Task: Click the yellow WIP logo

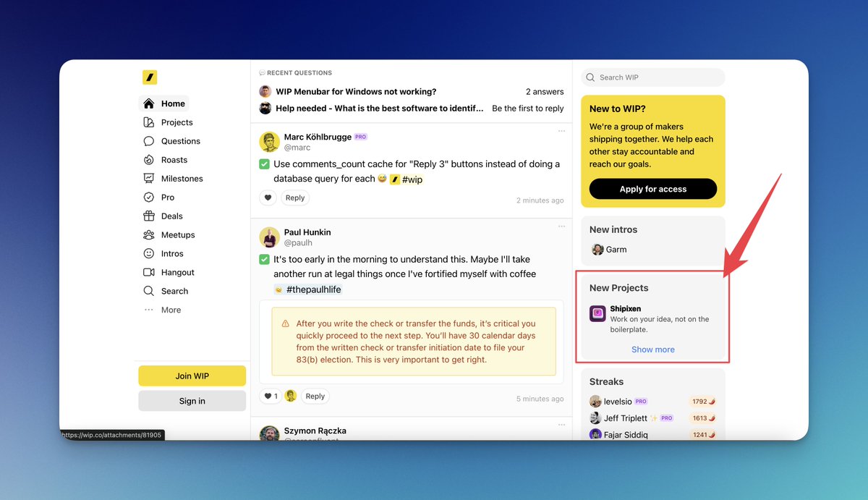Action: (x=150, y=77)
